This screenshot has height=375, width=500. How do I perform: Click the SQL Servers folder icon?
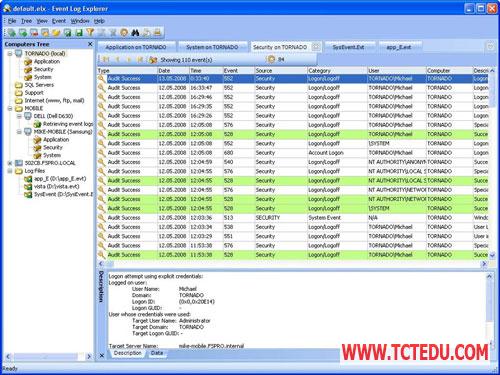point(19,85)
